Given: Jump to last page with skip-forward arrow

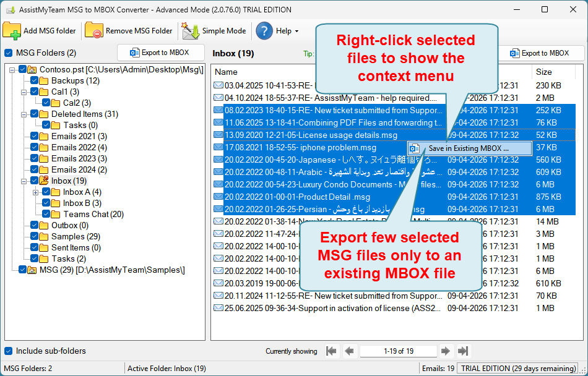Looking at the screenshot, I should (463, 351).
